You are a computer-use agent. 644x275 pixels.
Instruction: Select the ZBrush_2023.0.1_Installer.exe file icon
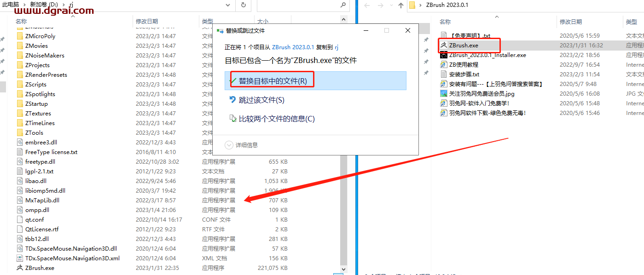click(444, 55)
